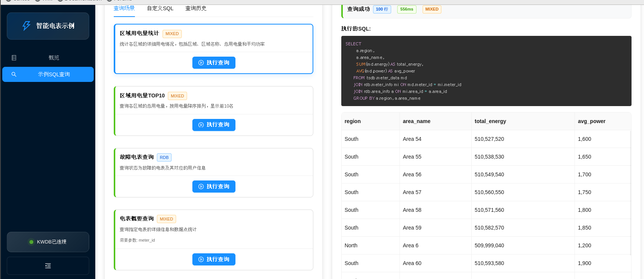Click the 556ms timing tag
Image resolution: width=644 pixels, height=279 pixels.
click(407, 9)
